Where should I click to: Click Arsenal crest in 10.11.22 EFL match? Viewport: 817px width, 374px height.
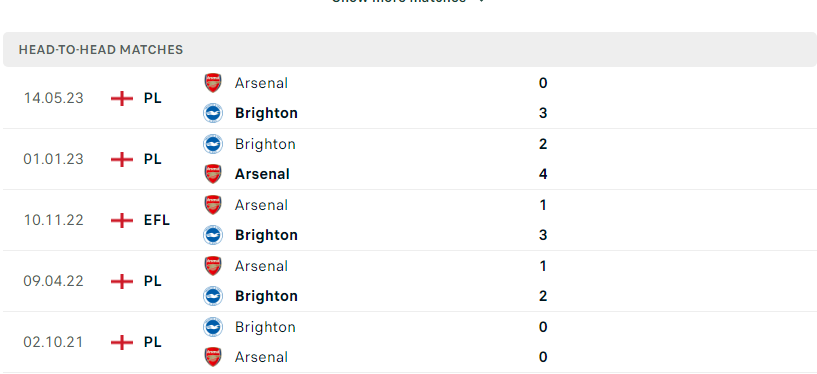(213, 205)
